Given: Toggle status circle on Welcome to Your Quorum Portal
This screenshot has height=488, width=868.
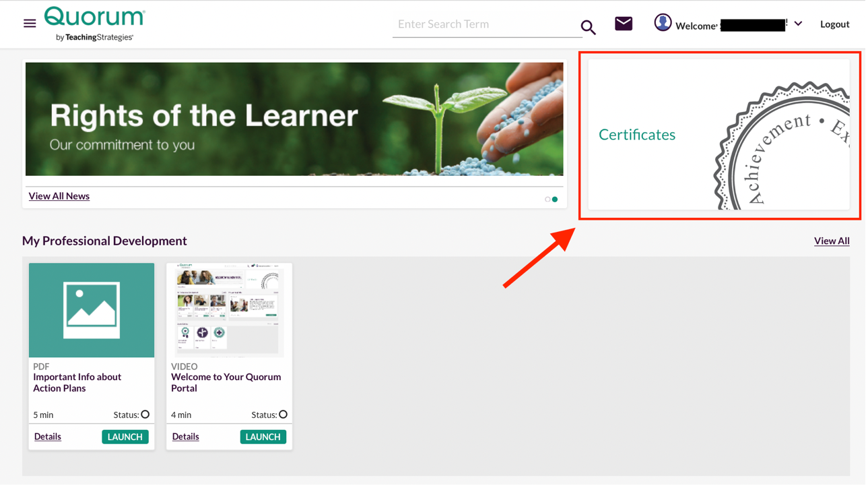Looking at the screenshot, I should coord(283,414).
